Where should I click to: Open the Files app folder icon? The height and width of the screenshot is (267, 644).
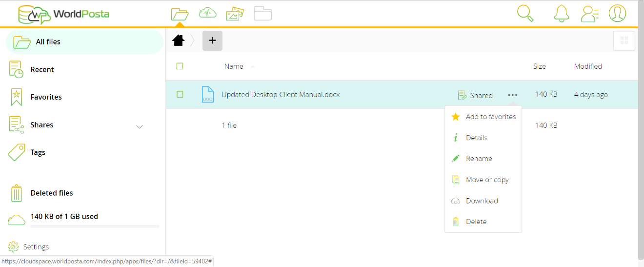point(180,14)
